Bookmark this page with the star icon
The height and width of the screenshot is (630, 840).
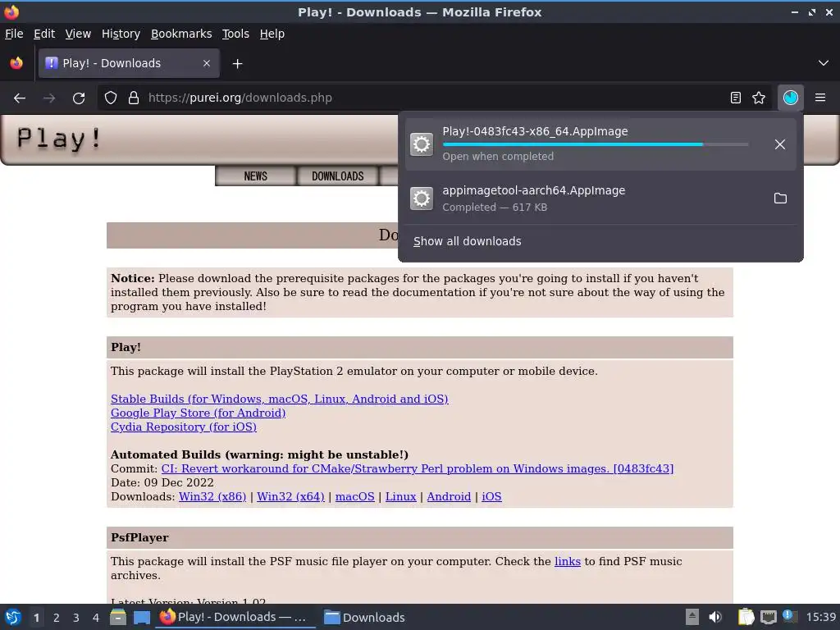[x=759, y=98]
